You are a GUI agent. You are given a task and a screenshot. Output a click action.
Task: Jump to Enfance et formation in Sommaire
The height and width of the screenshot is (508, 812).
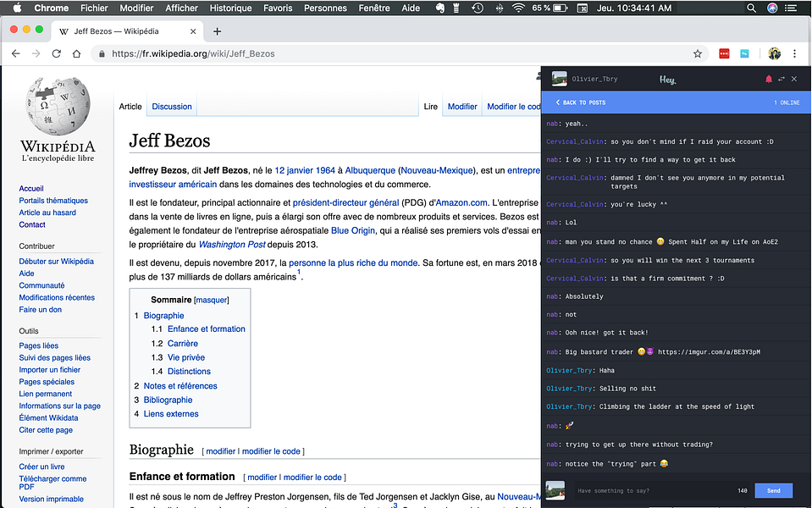[206, 329]
